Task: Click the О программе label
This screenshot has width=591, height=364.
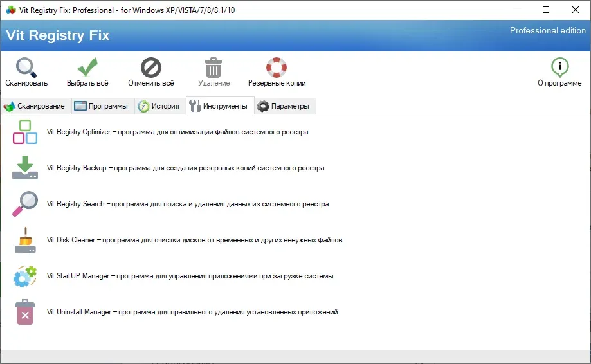Action: pos(559,83)
